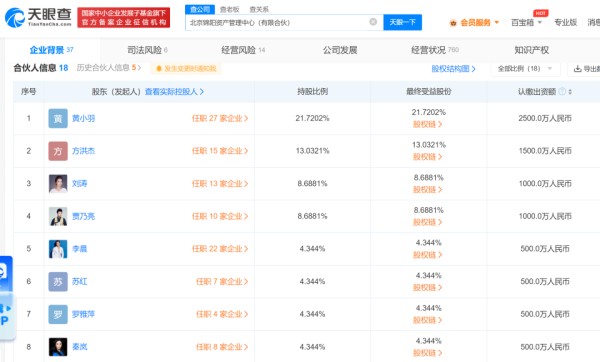This screenshot has width=600, height=362.
Task: Open shareholder 苏红's name link
Action: [x=80, y=282]
